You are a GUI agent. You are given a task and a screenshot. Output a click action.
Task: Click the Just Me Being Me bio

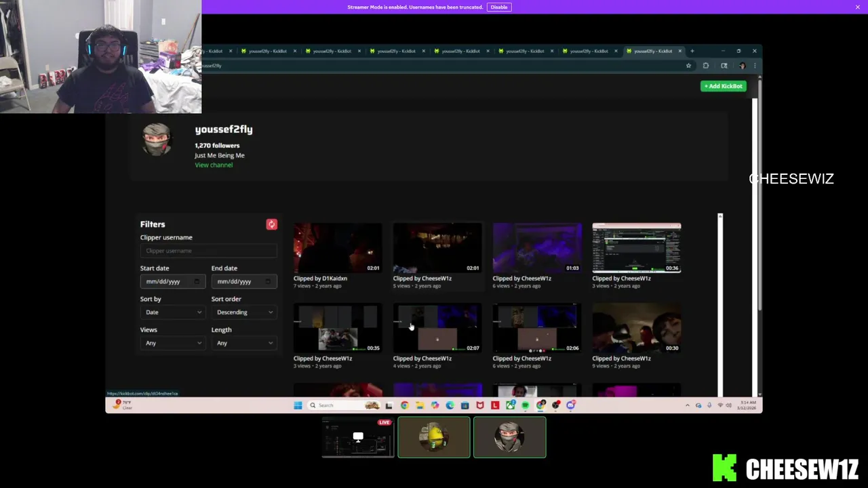220,155
